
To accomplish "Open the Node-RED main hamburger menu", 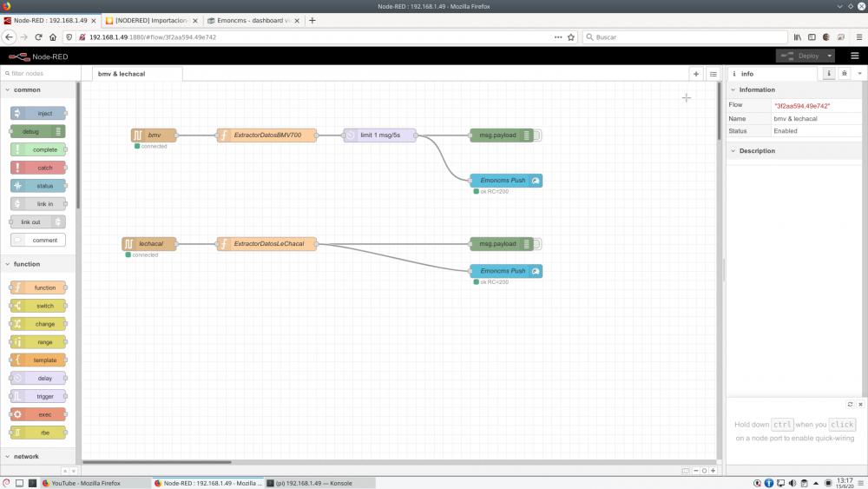I will pos(855,56).
